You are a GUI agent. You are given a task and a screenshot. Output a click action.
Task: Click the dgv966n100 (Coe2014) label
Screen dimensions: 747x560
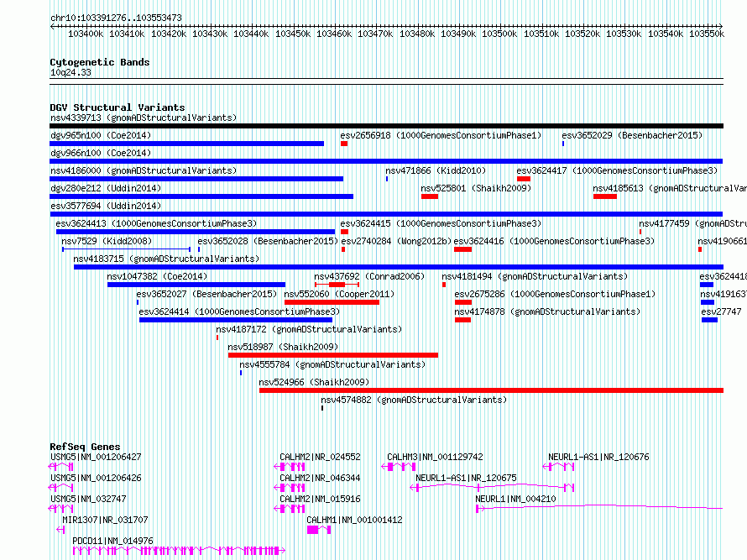pyautogui.click(x=101, y=153)
